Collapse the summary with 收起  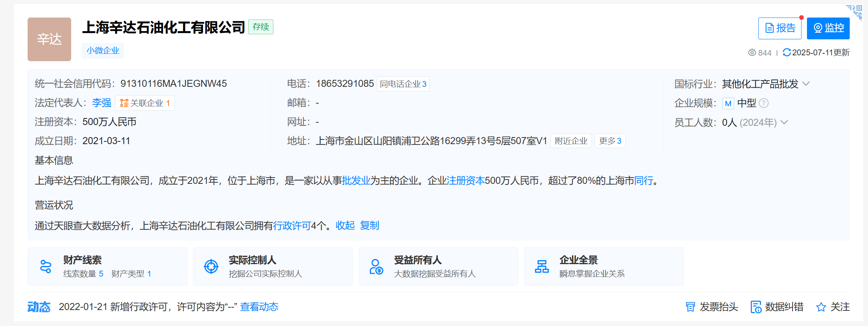[345, 226]
